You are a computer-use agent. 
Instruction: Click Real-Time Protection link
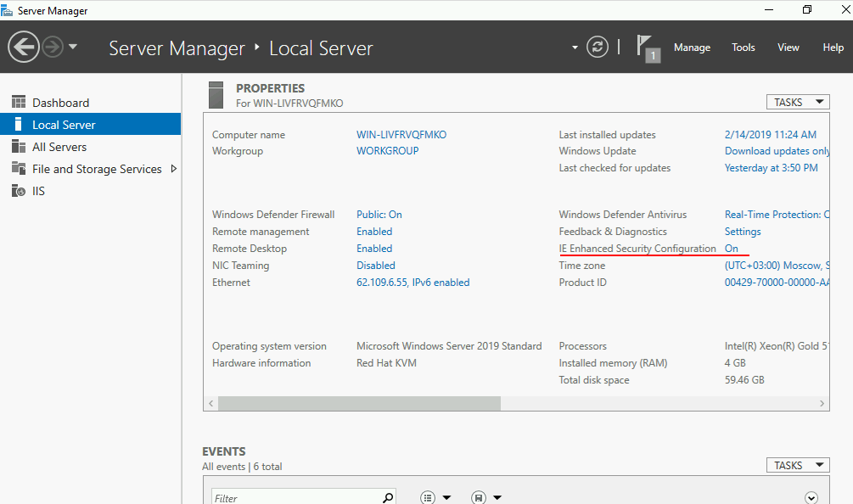pyautogui.click(x=777, y=215)
